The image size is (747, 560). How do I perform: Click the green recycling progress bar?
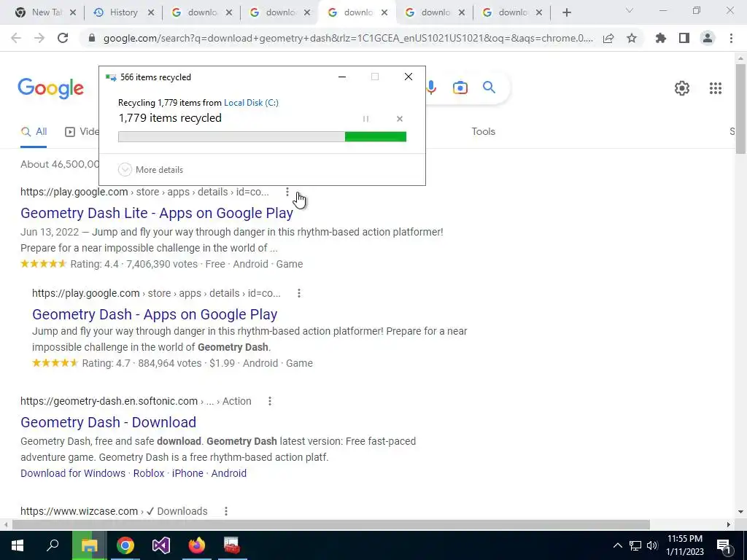coord(376,137)
